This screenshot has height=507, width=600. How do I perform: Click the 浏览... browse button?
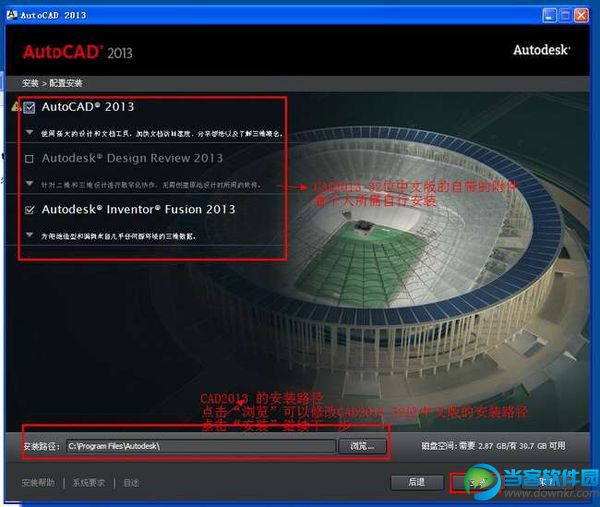(x=362, y=446)
